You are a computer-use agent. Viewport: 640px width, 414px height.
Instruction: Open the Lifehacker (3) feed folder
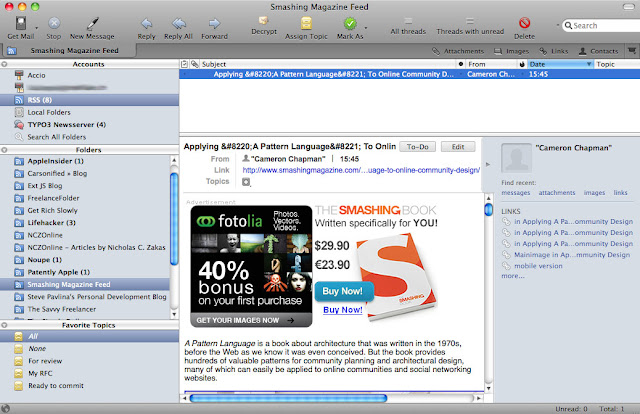point(85,223)
